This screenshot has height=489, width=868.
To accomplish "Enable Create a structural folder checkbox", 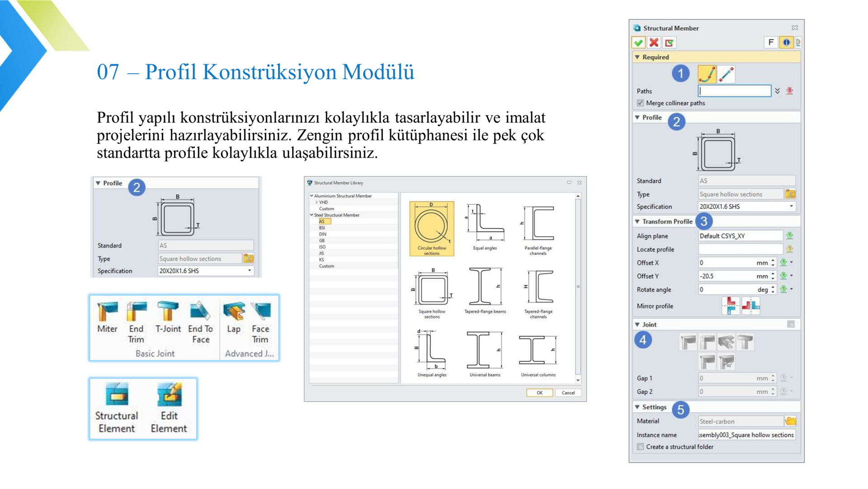I will tap(640, 447).
